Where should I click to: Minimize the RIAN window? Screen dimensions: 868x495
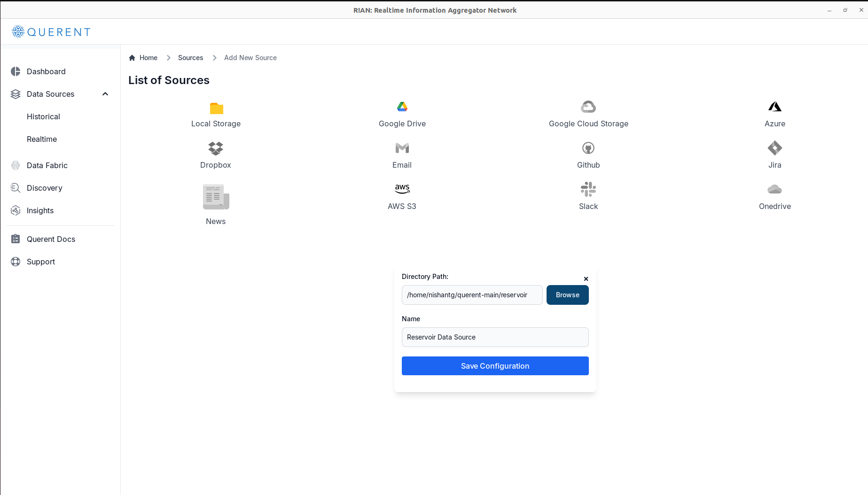[829, 10]
